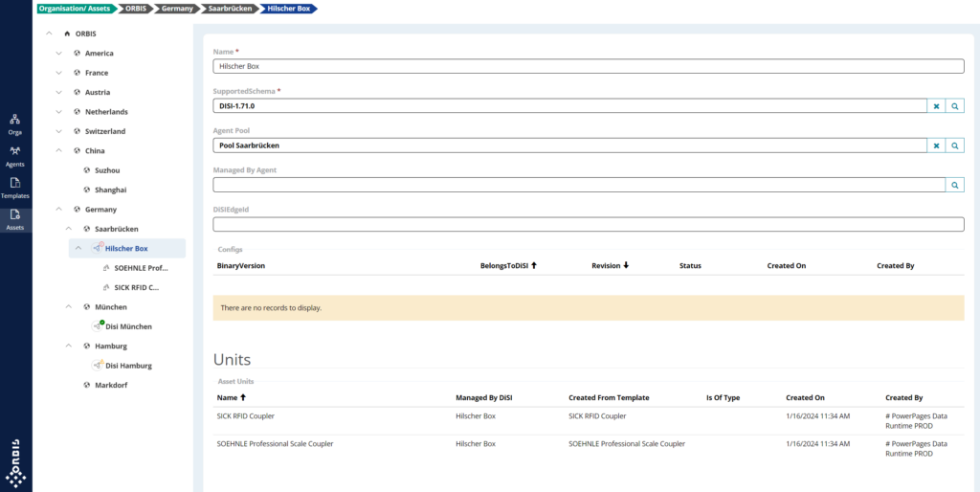This screenshot has width=980, height=492.
Task: Select Disi Hamburg in the tree
Action: tap(127, 366)
